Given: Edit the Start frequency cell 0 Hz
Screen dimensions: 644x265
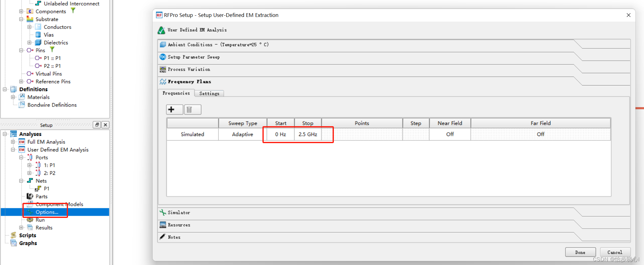Looking at the screenshot, I should point(281,134).
